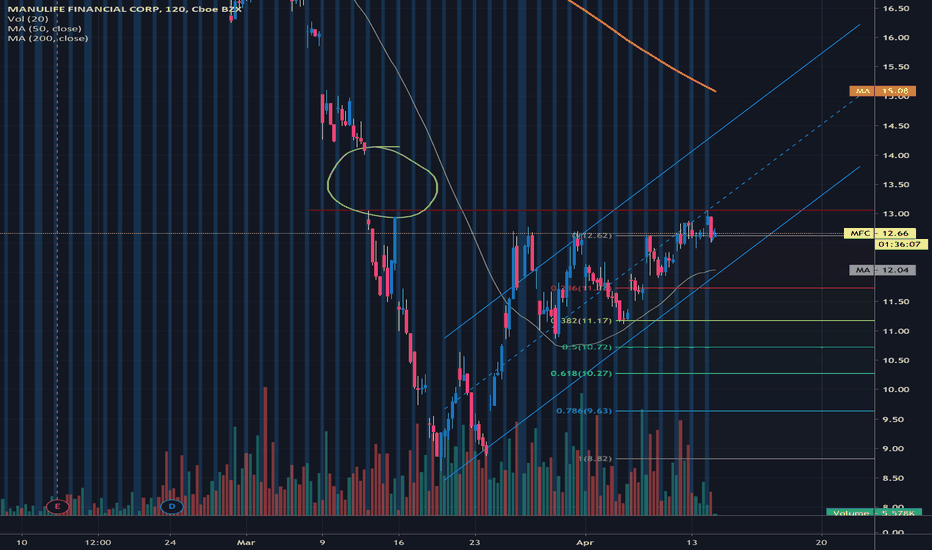Click 11.00 on the price axis
This screenshot has width=932, height=550.
(896, 331)
